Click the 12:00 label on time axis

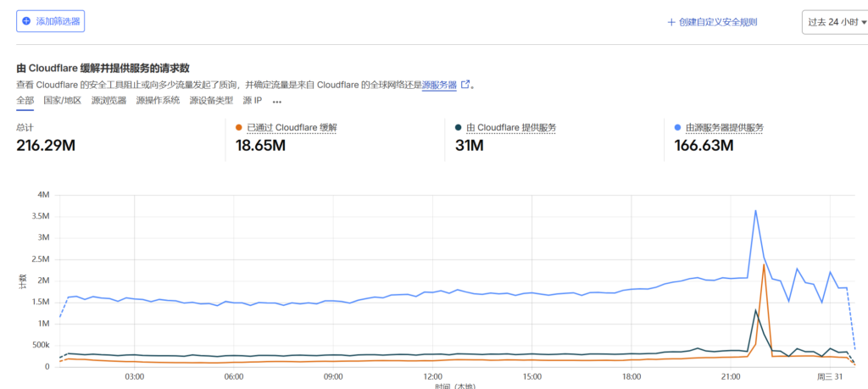[x=433, y=376]
